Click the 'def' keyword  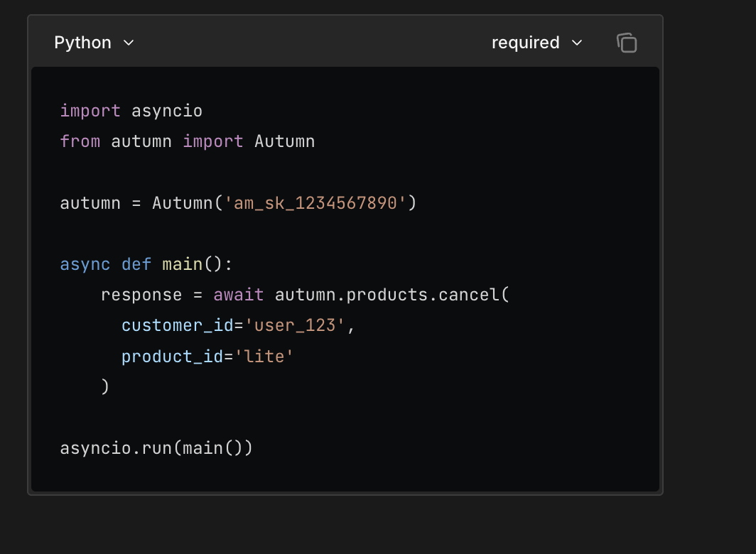(x=136, y=264)
